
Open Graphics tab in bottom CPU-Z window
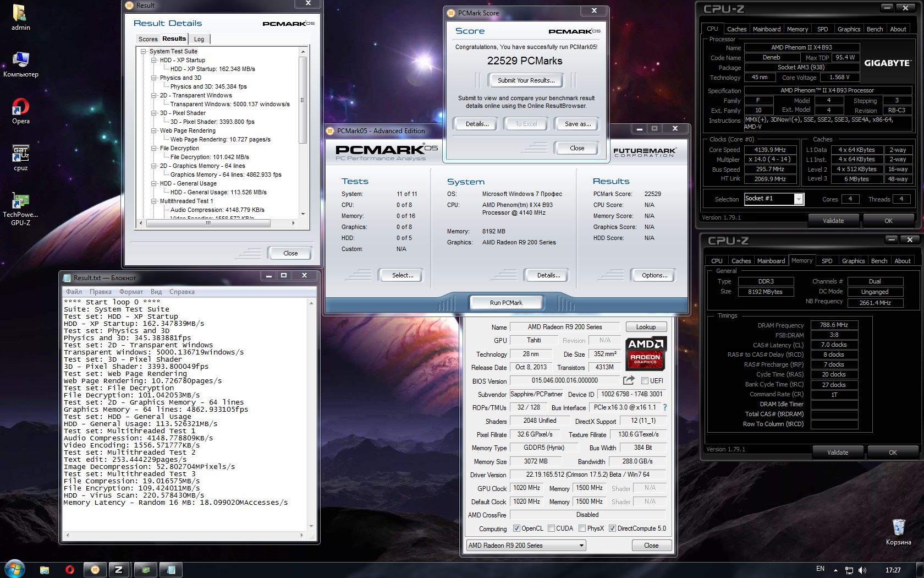point(853,261)
